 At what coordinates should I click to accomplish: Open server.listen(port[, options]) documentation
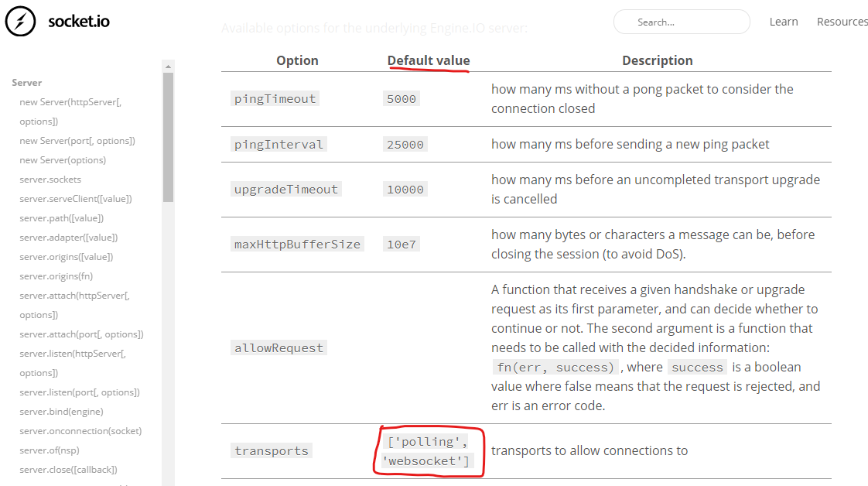pyautogui.click(x=78, y=392)
